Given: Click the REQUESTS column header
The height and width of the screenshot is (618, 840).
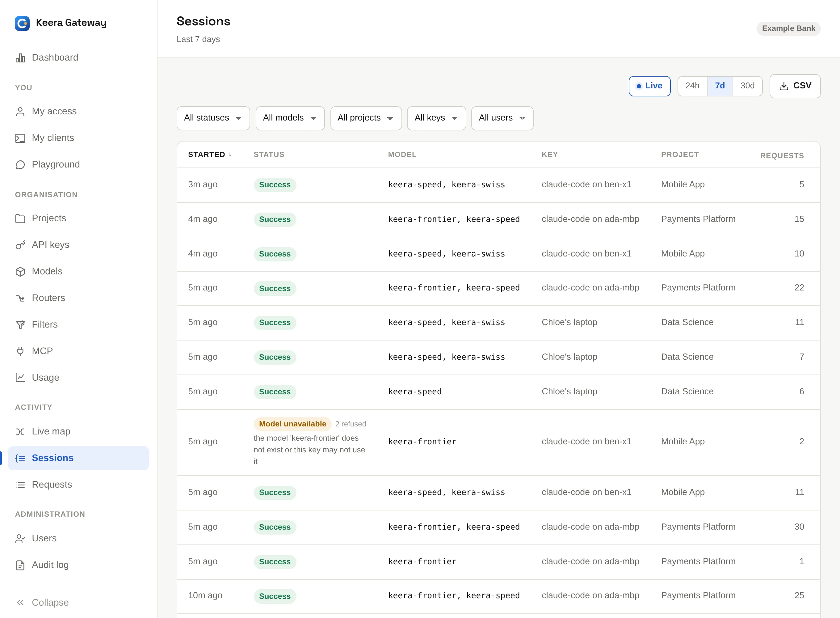Looking at the screenshot, I should (x=782, y=156).
